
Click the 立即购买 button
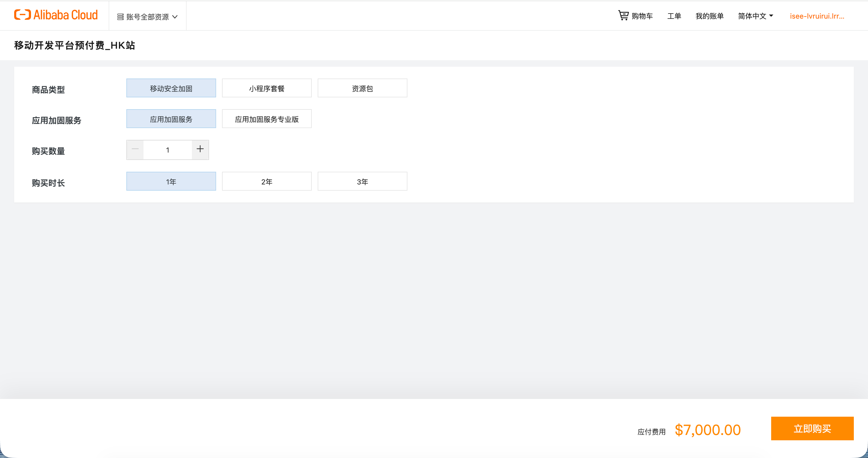point(812,428)
